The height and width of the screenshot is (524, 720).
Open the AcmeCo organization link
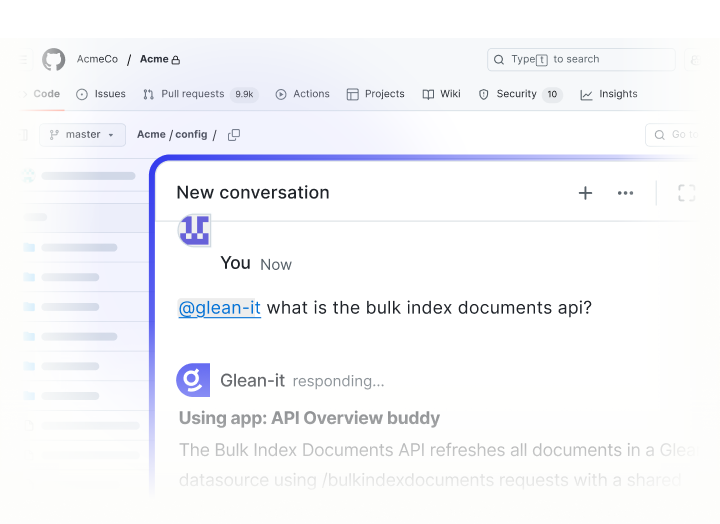pos(97,59)
